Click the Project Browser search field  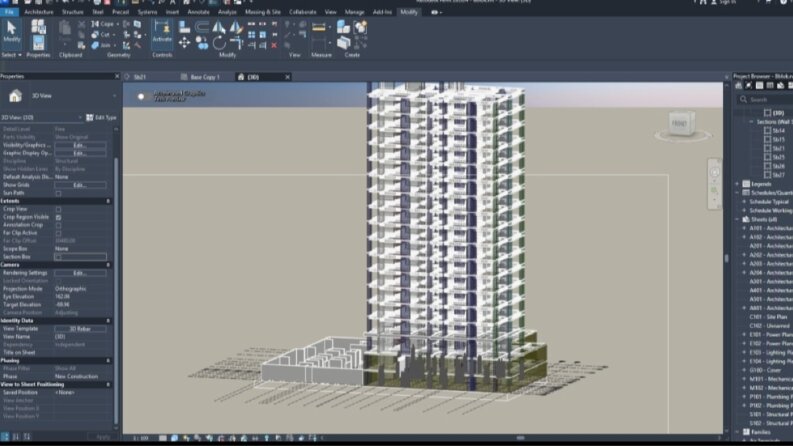pyautogui.click(x=765, y=100)
